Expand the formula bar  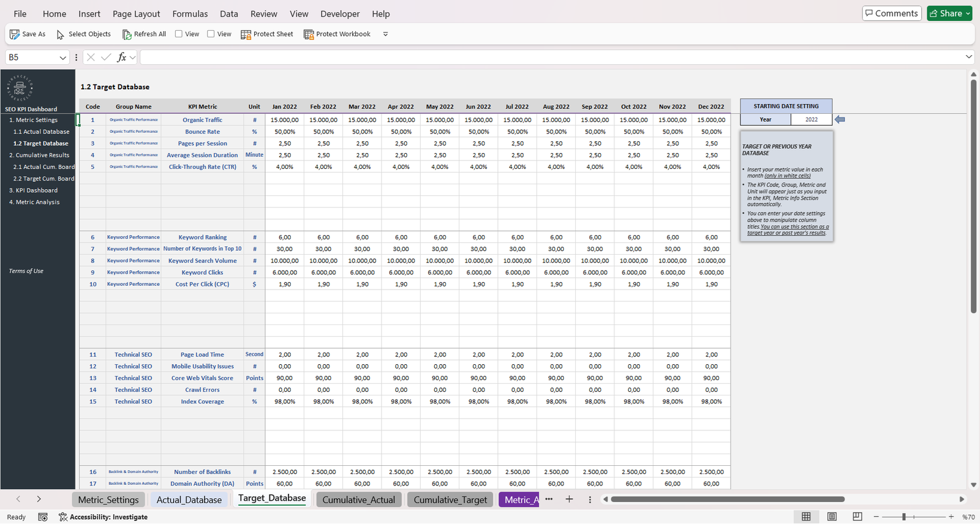[968, 57]
